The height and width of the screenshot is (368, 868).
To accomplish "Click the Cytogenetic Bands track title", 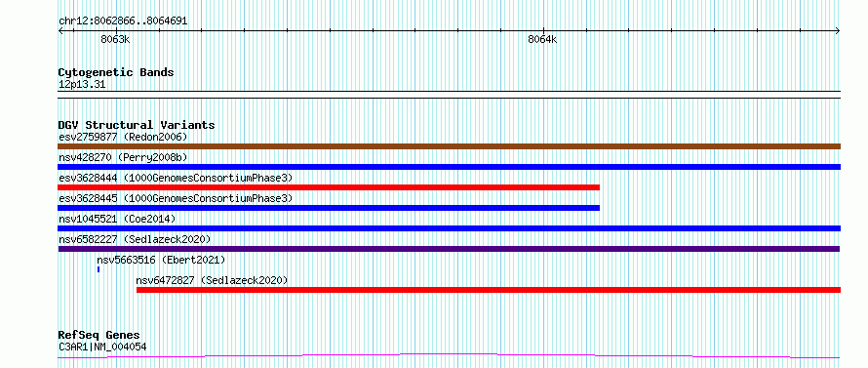I will pos(116,72).
